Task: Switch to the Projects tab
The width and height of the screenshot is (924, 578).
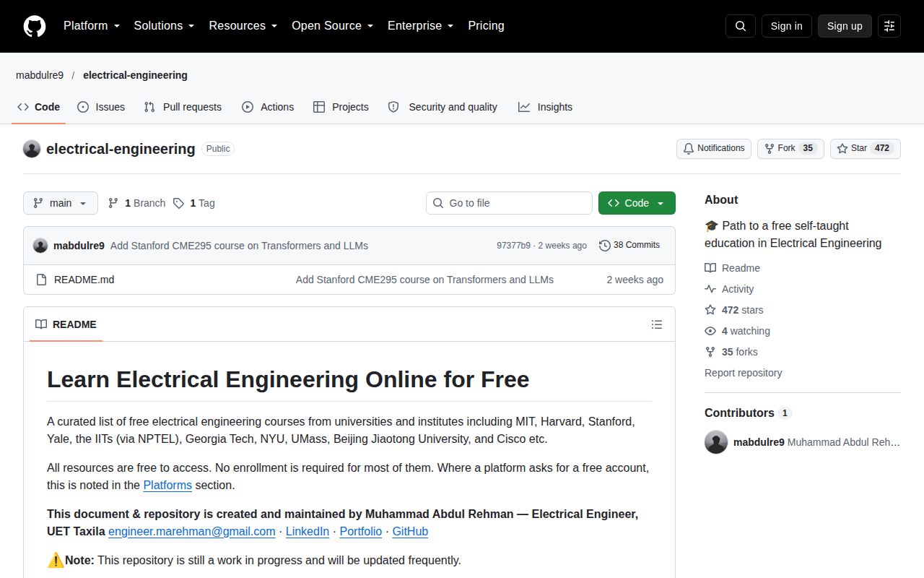Action: tap(341, 107)
